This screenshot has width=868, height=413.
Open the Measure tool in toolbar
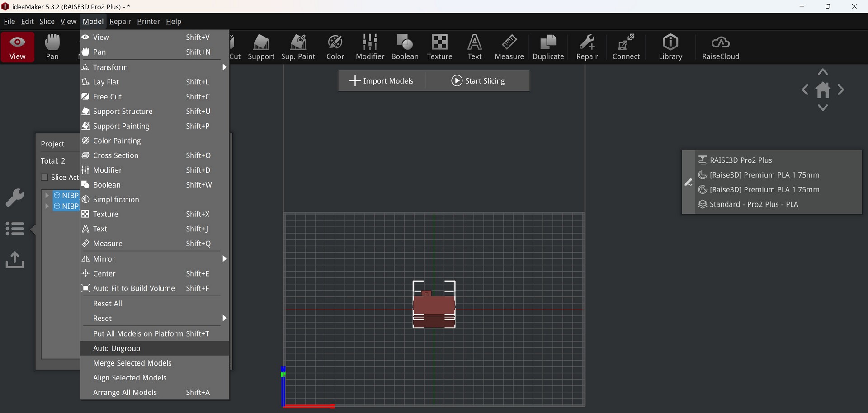point(509,47)
